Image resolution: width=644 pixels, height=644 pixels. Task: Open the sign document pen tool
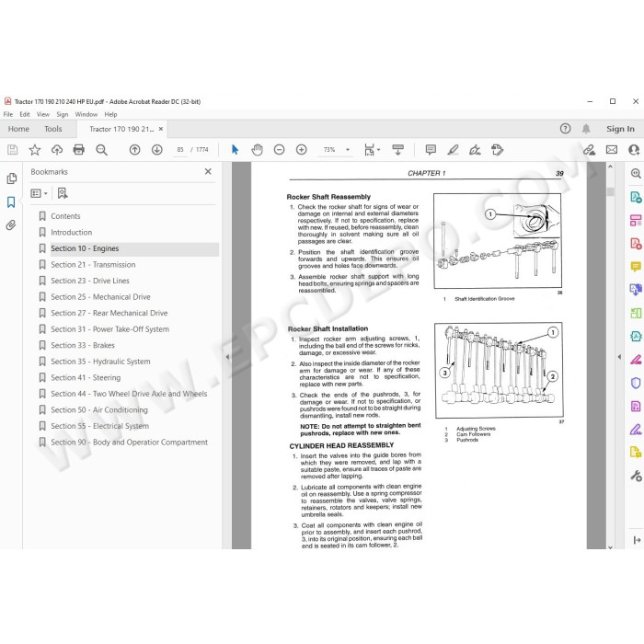coord(476,150)
